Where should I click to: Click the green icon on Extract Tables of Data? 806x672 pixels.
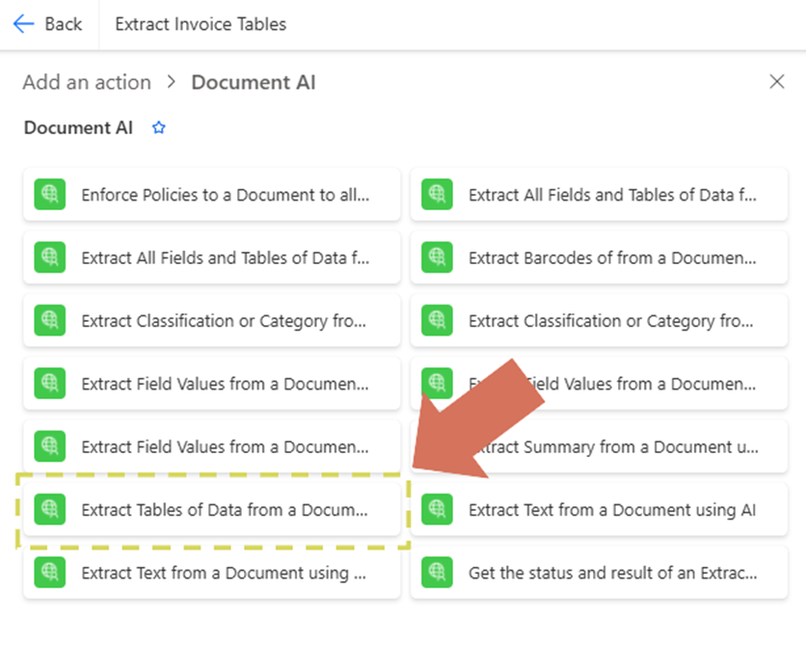[50, 510]
